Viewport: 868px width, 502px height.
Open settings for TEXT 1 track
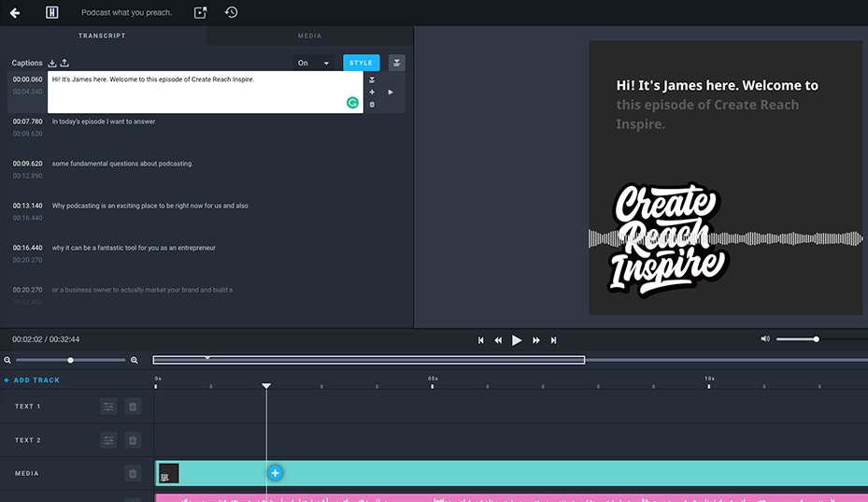108,407
